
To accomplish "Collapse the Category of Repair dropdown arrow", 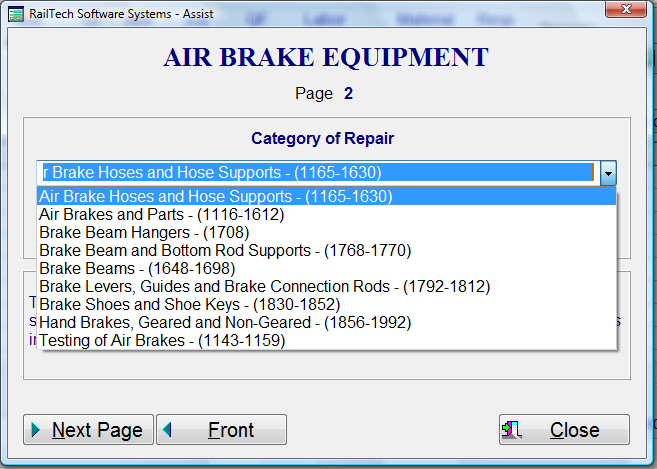I will pyautogui.click(x=608, y=172).
